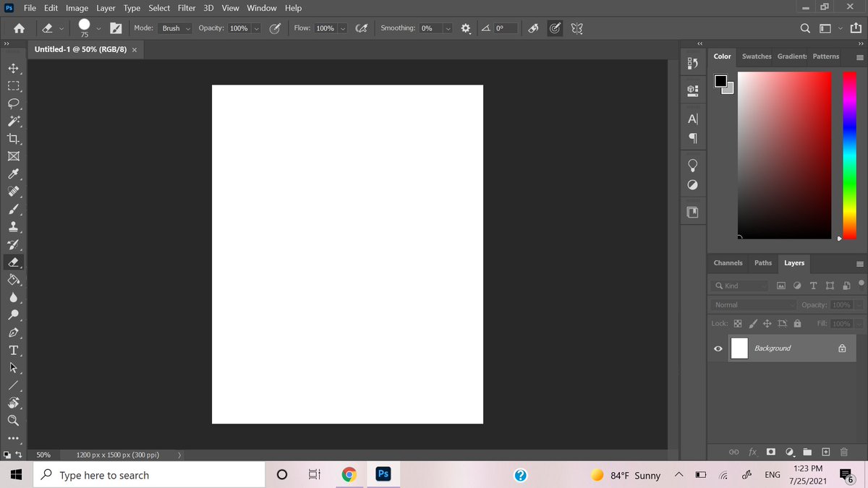Switch to the Channels tab
Screen dimensions: 868x488
coord(728,263)
